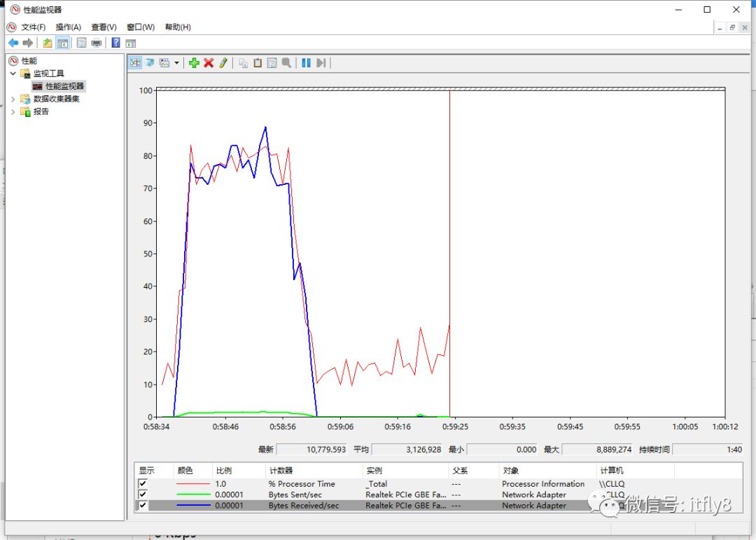Collapse the 监视工具 tree node arrow

pos(13,74)
